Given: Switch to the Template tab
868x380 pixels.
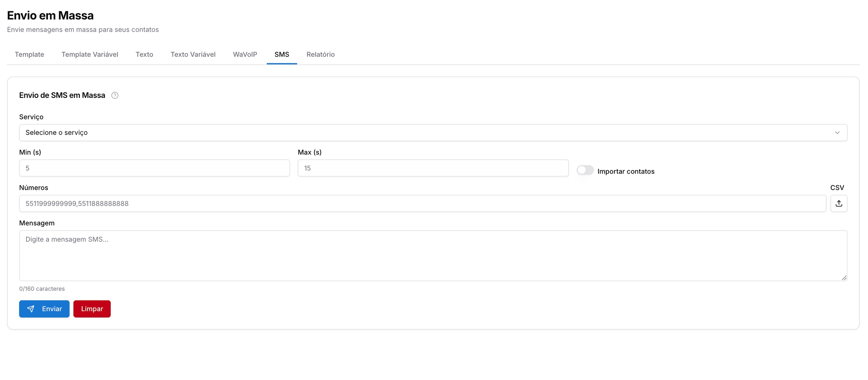Looking at the screenshot, I should tap(29, 55).
